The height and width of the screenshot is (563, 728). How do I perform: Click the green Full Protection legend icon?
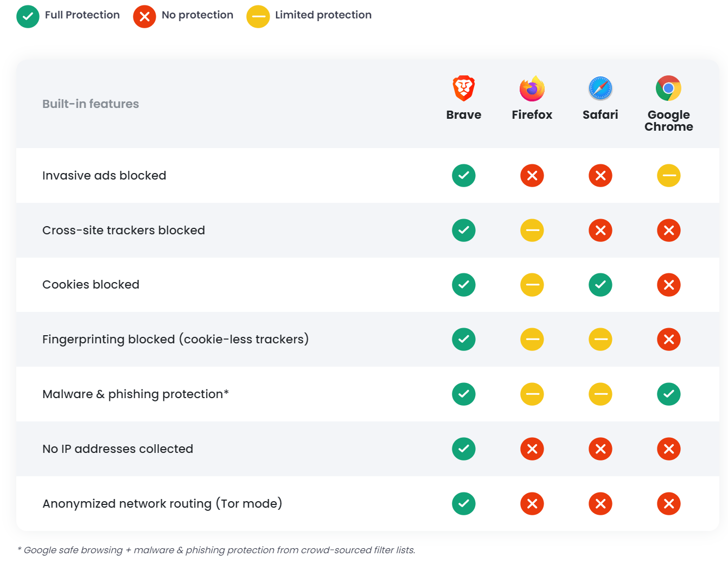pyautogui.click(x=28, y=16)
